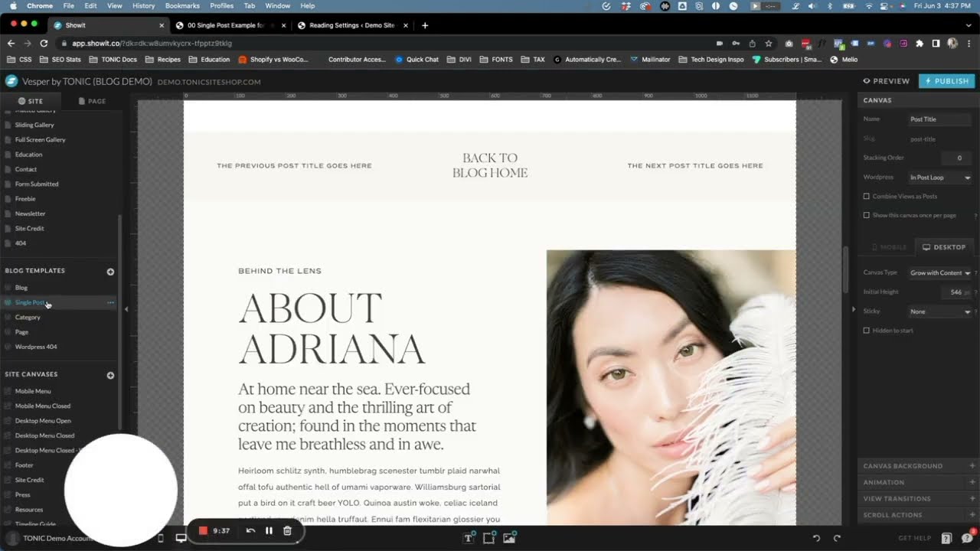Add a new site canvas with plus icon
This screenshot has width=980, height=551.
(x=110, y=376)
